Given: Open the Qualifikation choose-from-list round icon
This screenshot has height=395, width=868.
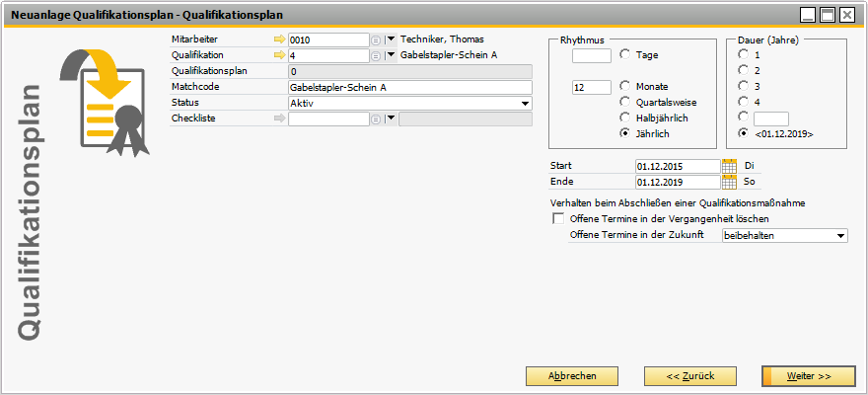Looking at the screenshot, I should click(x=376, y=56).
